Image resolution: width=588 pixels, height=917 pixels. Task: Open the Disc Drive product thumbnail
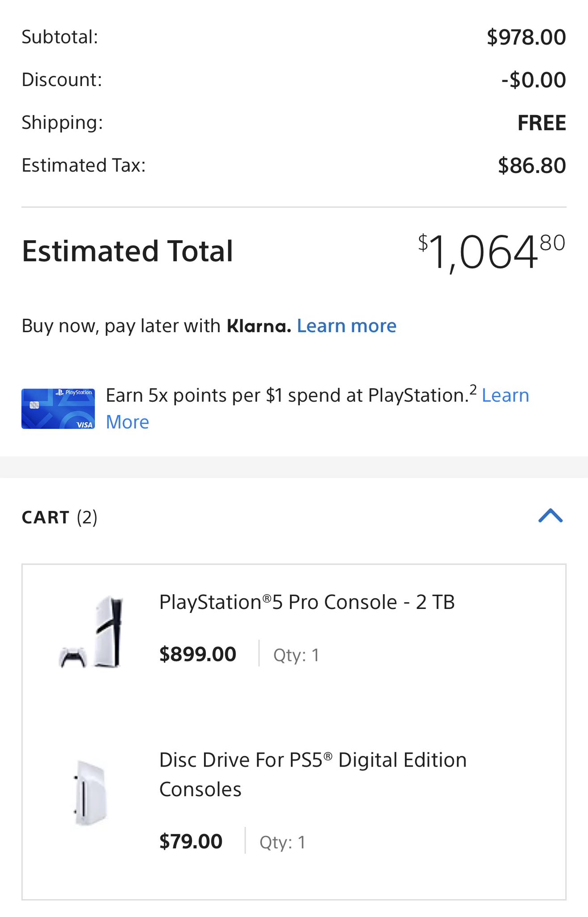click(x=91, y=793)
